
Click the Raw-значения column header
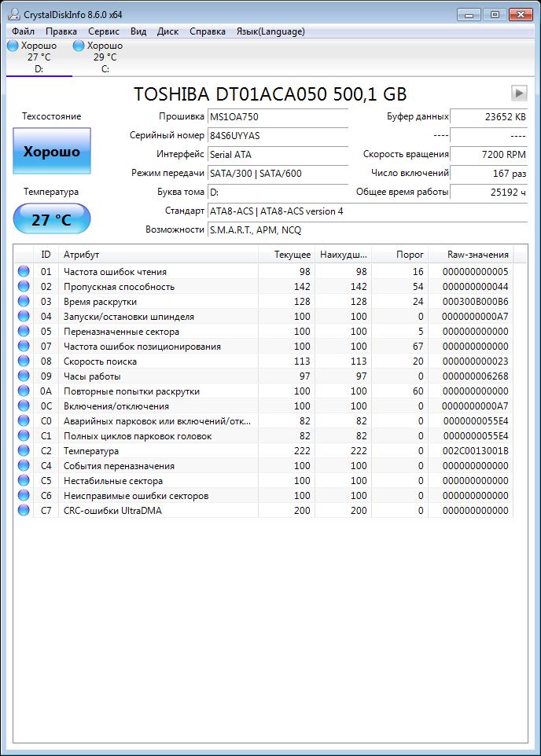(470, 255)
